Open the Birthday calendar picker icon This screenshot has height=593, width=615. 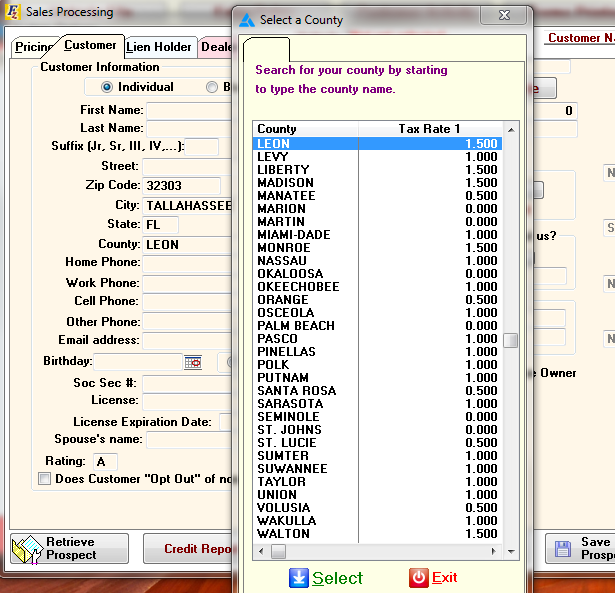coord(193,362)
